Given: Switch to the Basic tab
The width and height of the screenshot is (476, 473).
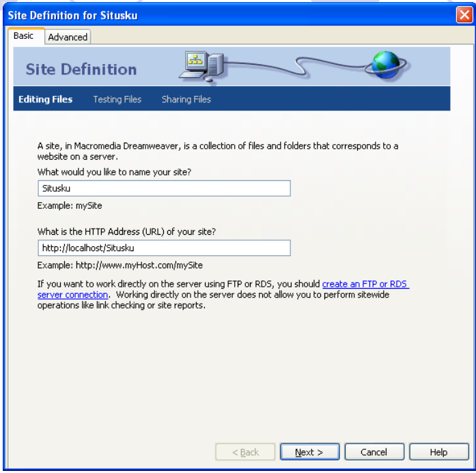Looking at the screenshot, I should tap(24, 35).
